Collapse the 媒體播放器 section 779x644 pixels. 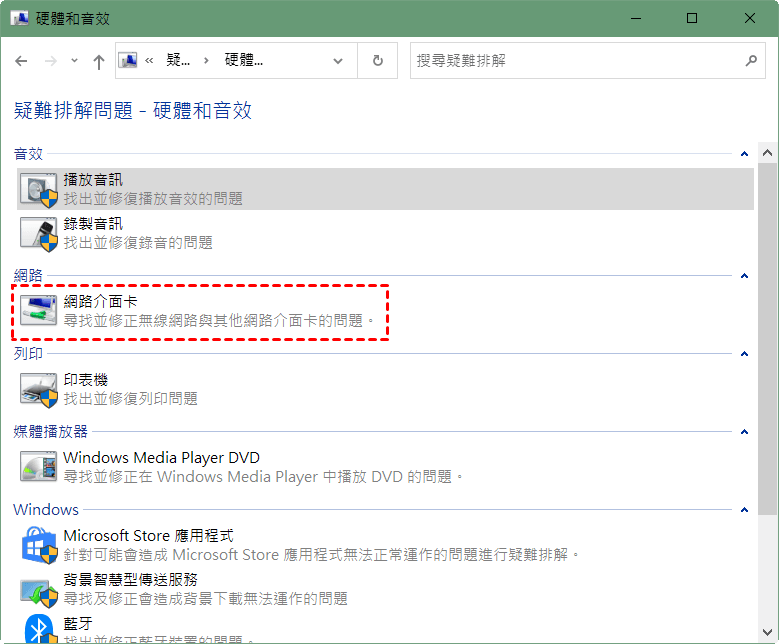click(744, 432)
